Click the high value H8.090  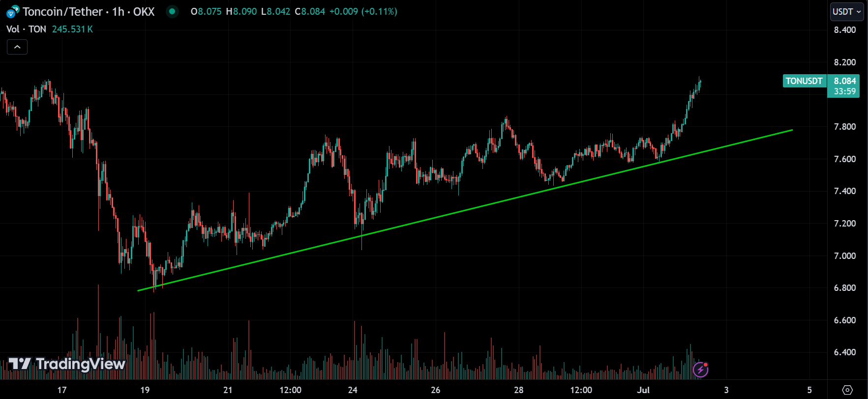coord(241,11)
